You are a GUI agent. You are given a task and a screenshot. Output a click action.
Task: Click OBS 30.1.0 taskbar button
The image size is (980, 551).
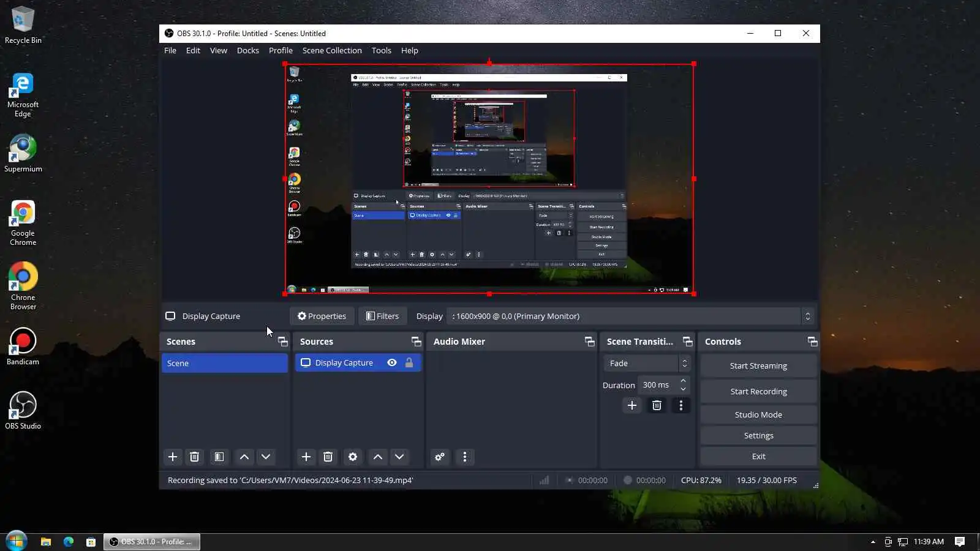click(x=152, y=542)
